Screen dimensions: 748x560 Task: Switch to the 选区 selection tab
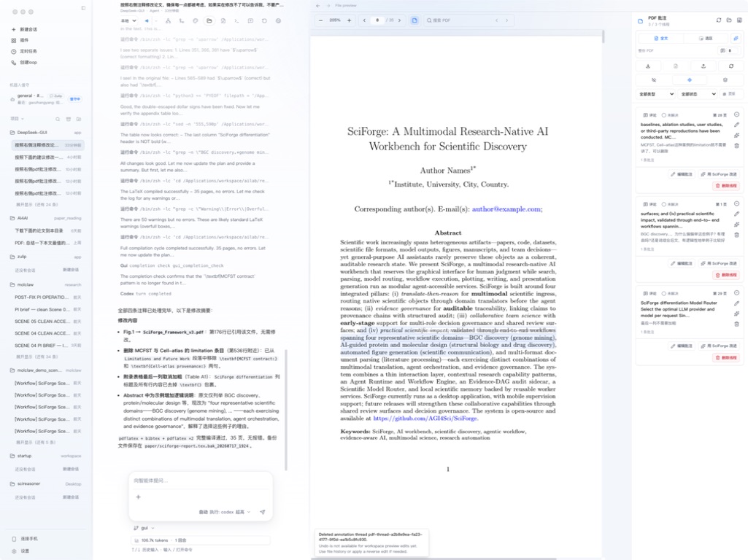[706, 38]
